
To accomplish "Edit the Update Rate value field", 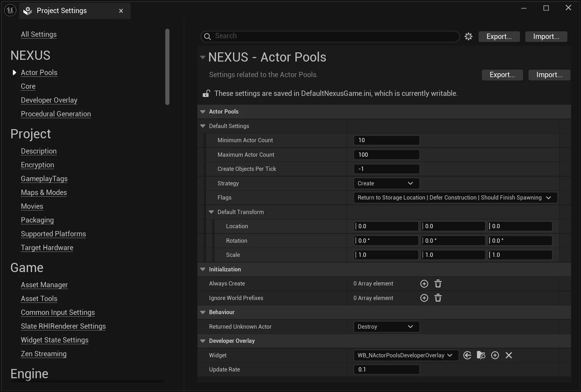I will (x=386, y=369).
